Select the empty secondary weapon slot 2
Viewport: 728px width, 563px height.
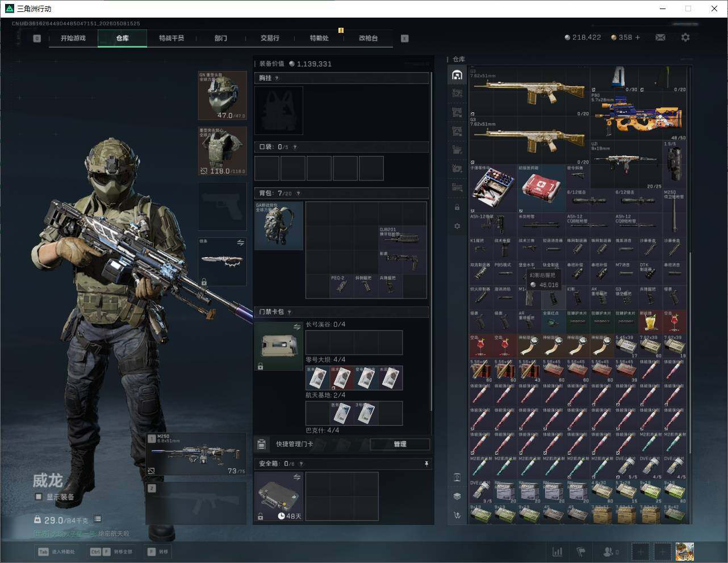pyautogui.click(x=196, y=503)
